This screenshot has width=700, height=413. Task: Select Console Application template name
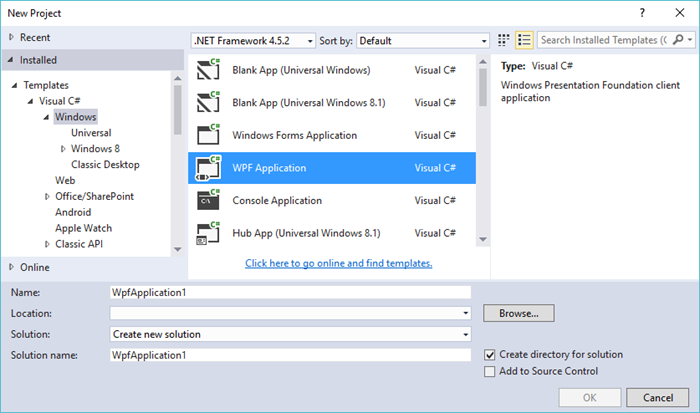277,200
